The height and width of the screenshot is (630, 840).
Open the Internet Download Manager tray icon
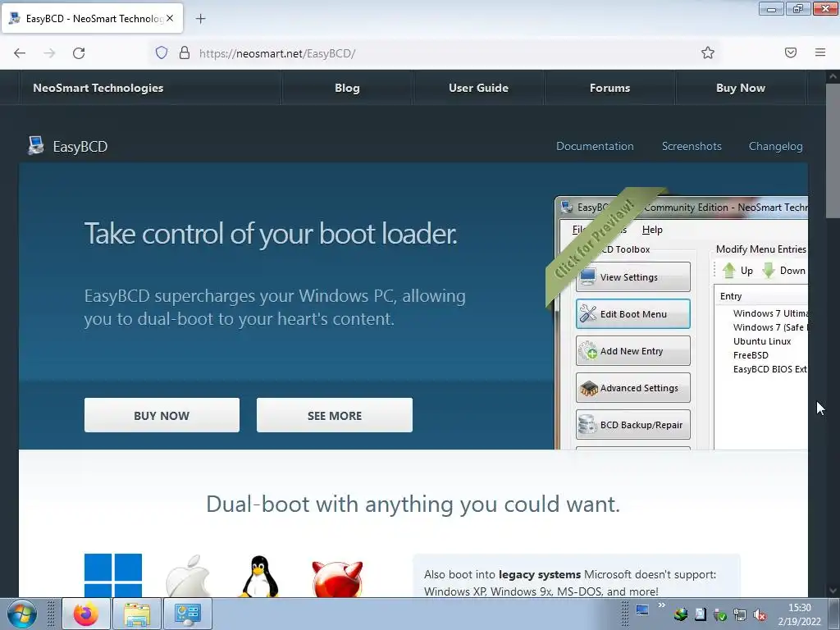pos(680,614)
